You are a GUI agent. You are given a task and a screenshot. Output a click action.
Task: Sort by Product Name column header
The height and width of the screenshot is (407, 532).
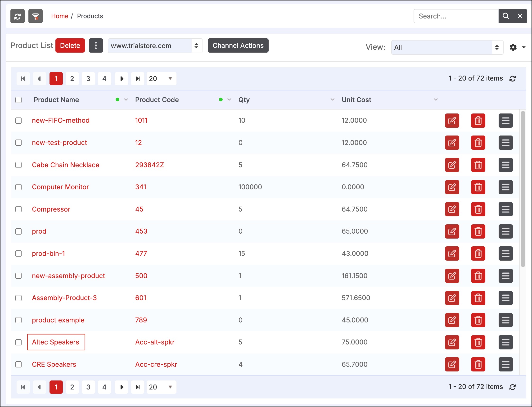[x=56, y=100]
